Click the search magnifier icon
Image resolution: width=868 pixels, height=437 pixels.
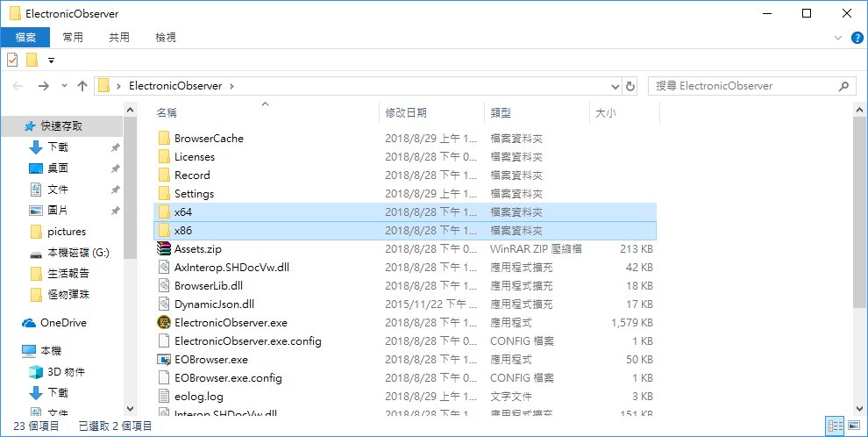coord(843,86)
